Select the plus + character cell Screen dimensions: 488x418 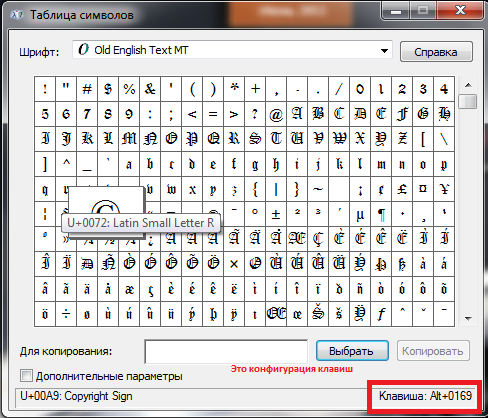(255, 89)
